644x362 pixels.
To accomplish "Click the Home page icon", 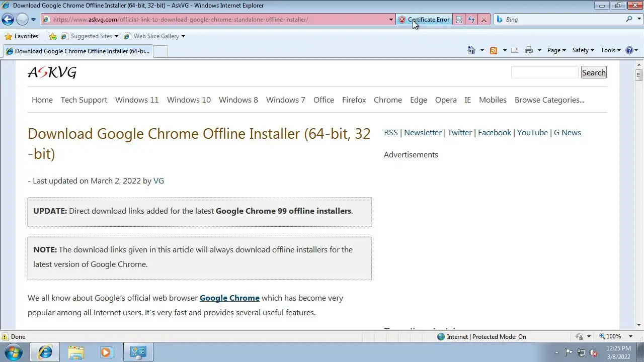I will (471, 50).
